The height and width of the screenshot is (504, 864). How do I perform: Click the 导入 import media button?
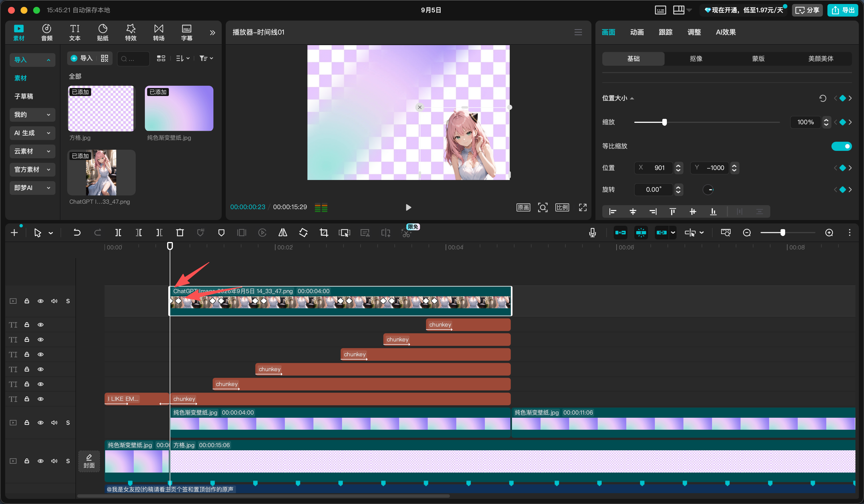(x=82, y=58)
